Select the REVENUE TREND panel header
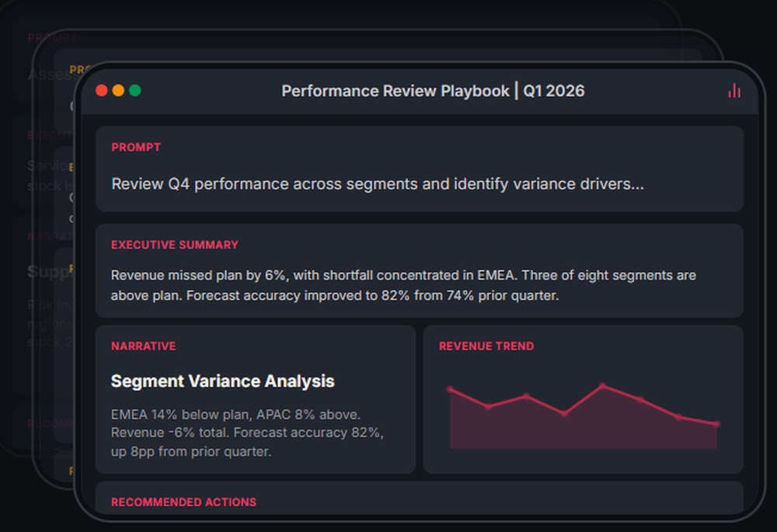 tap(486, 346)
